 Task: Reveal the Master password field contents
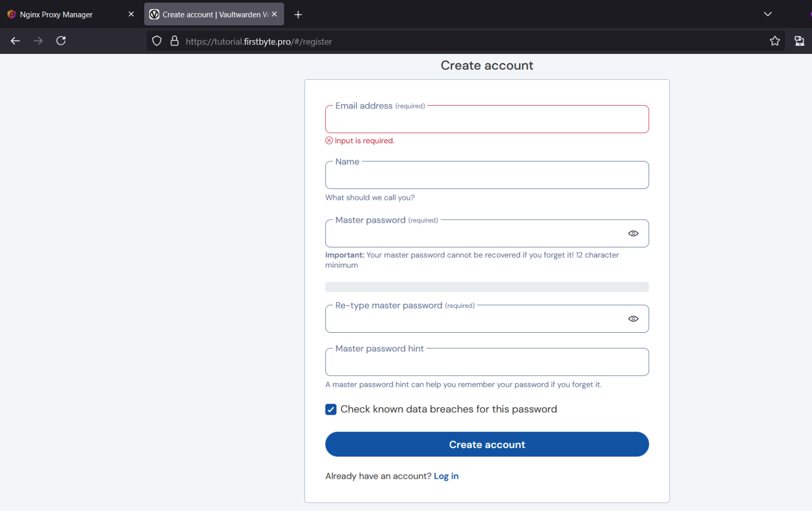(633, 233)
